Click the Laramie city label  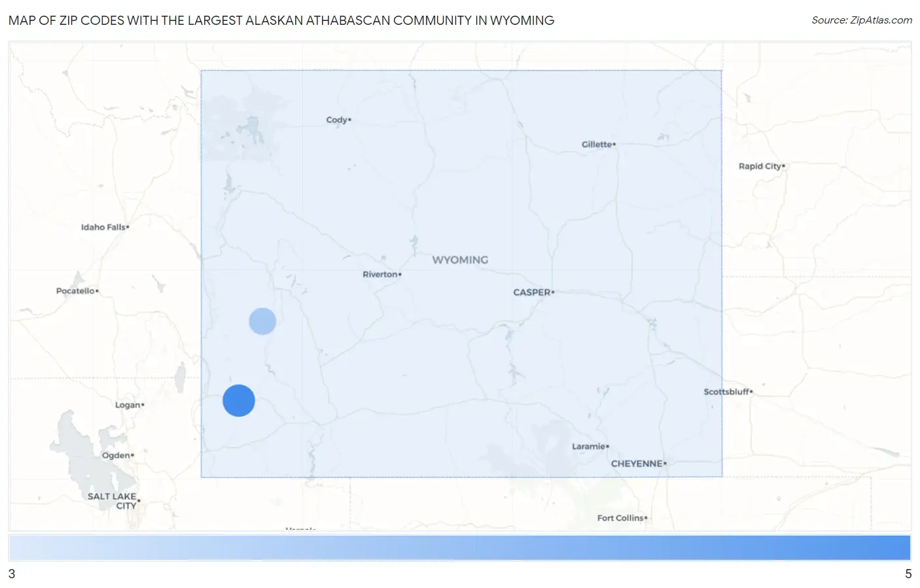point(589,447)
